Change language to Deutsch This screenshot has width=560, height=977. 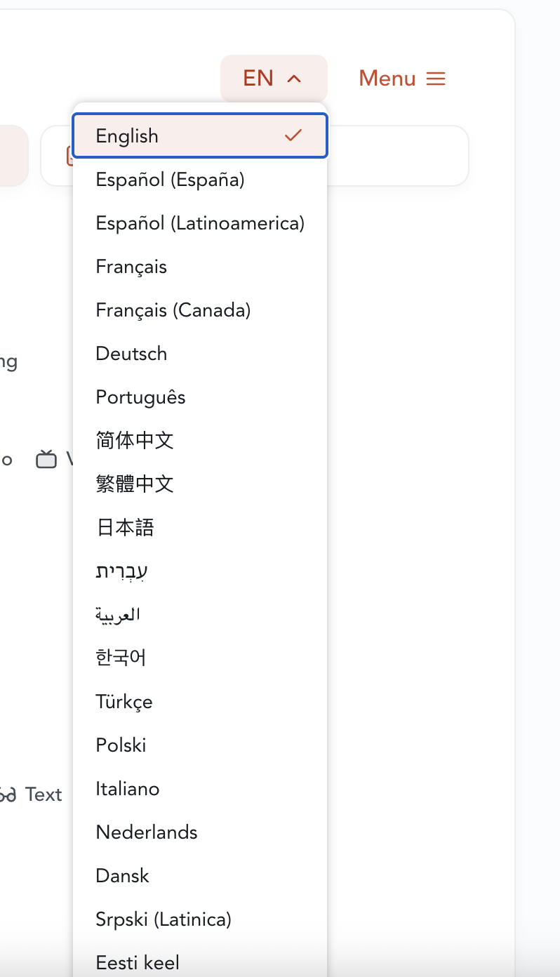click(131, 354)
